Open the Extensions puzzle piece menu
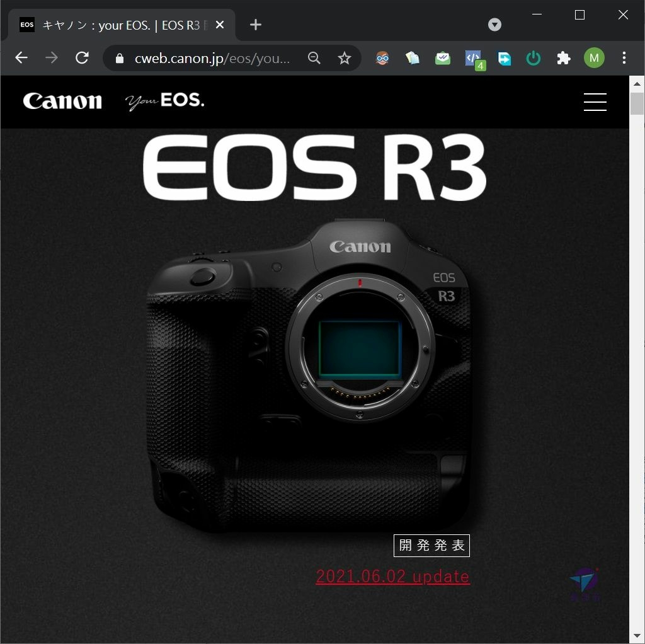This screenshot has height=644, width=645. pyautogui.click(x=564, y=58)
